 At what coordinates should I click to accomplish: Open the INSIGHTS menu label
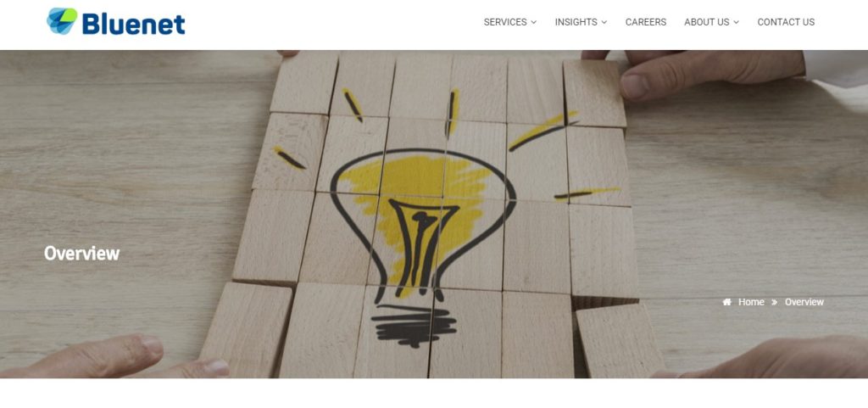point(576,22)
